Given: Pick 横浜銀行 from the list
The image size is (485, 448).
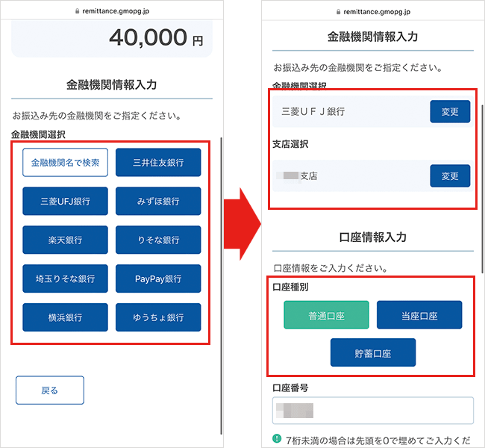Looking at the screenshot, I should click(65, 317).
